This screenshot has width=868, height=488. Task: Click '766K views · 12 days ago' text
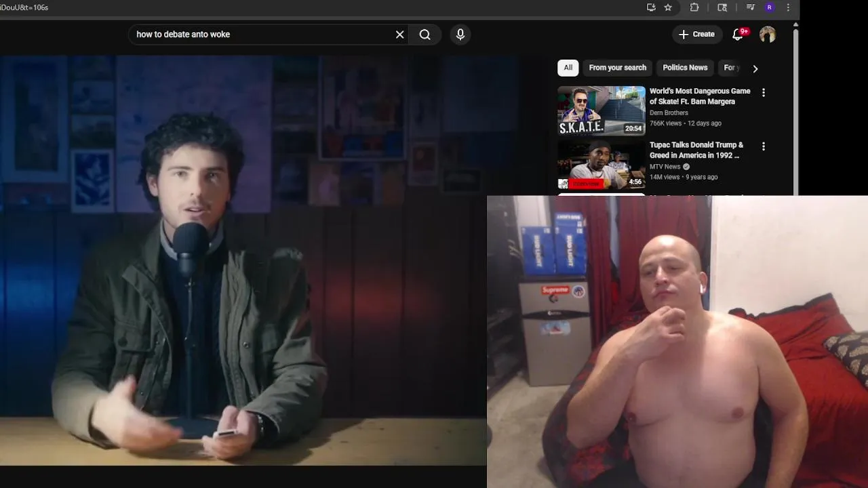click(x=686, y=123)
